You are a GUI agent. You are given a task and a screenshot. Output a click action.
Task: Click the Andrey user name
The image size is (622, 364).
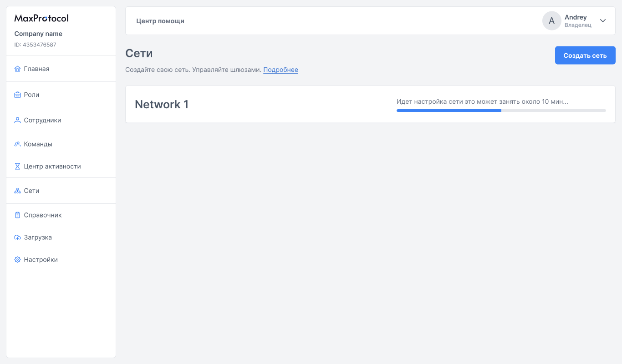[x=576, y=17]
